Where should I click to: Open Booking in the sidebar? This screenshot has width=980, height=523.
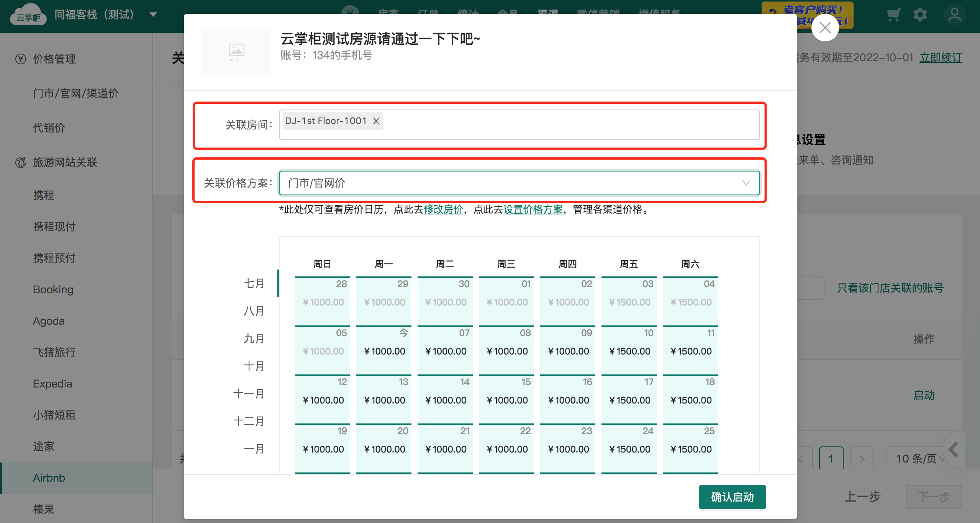pyautogui.click(x=53, y=289)
